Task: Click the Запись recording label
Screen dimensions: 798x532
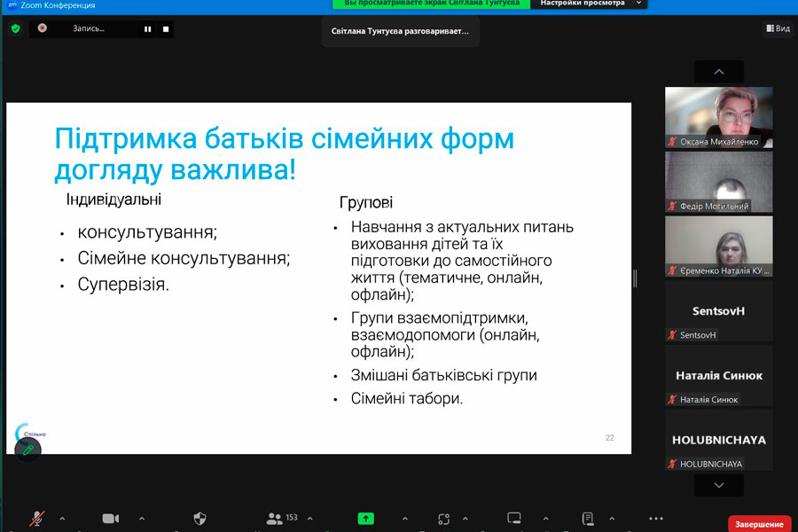Action: click(x=89, y=28)
